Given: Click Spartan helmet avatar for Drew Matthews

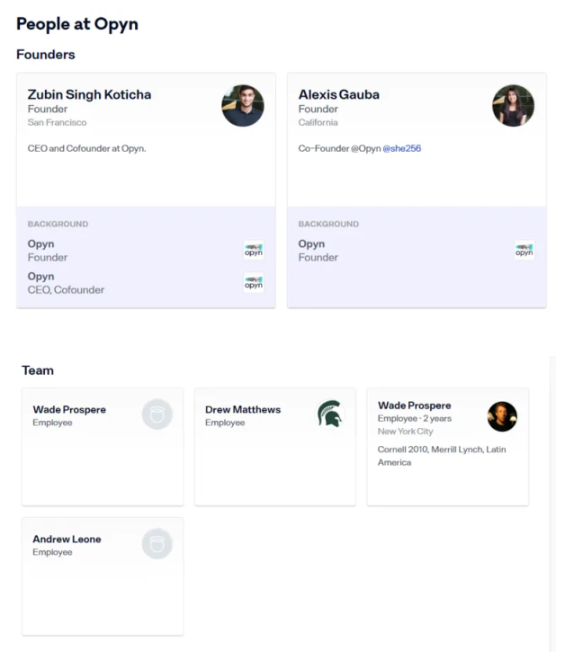Looking at the screenshot, I should point(330,414).
